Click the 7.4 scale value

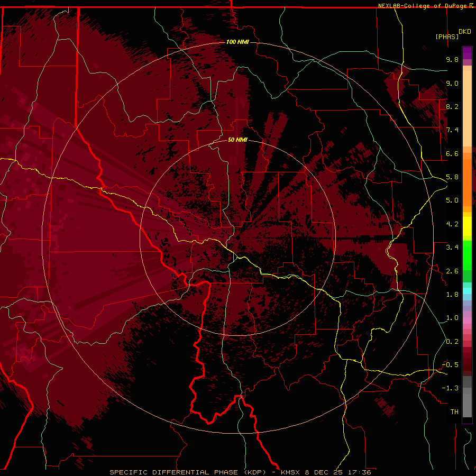pos(452,130)
